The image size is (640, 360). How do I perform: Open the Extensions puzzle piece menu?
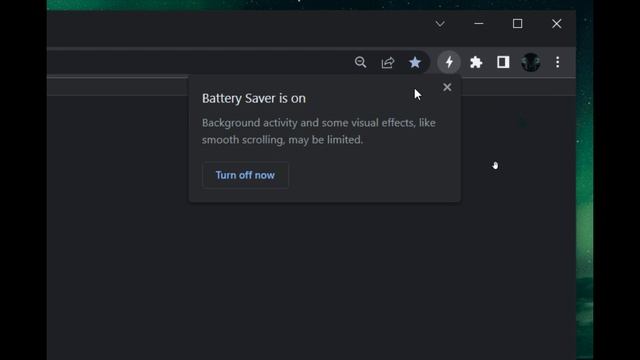[x=476, y=62]
